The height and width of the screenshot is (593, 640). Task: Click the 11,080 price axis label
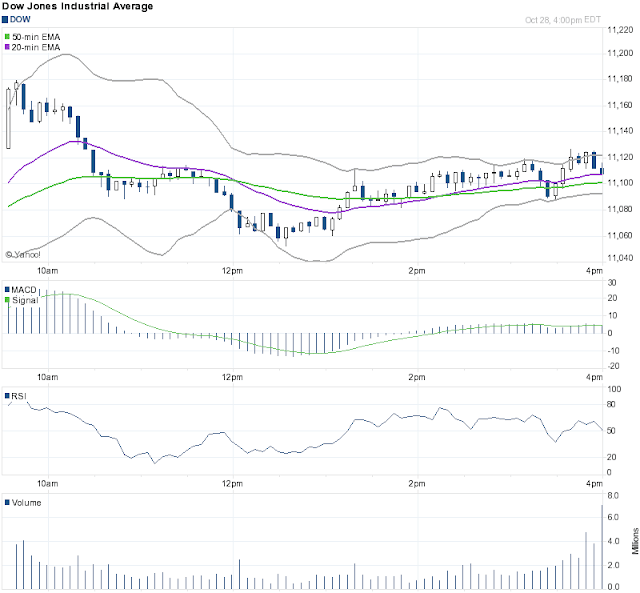(x=620, y=209)
